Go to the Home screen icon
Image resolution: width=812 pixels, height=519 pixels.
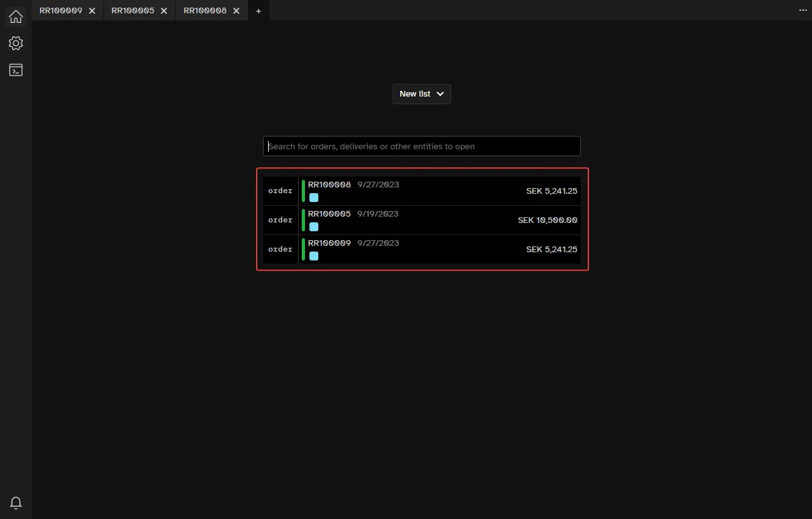pyautogui.click(x=15, y=17)
